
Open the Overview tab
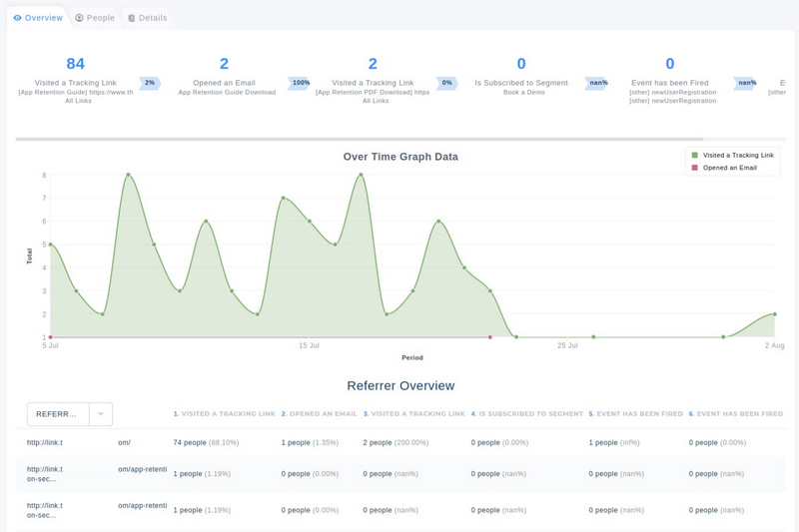pyautogui.click(x=38, y=18)
